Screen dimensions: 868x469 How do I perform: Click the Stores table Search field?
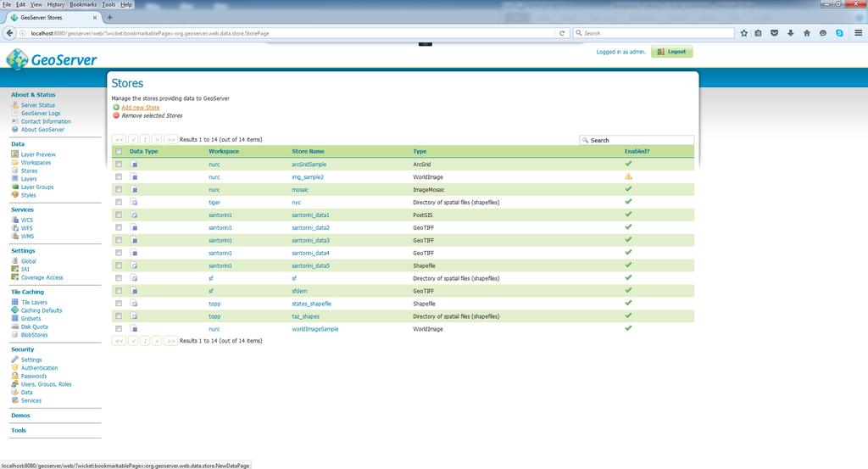tap(637, 140)
